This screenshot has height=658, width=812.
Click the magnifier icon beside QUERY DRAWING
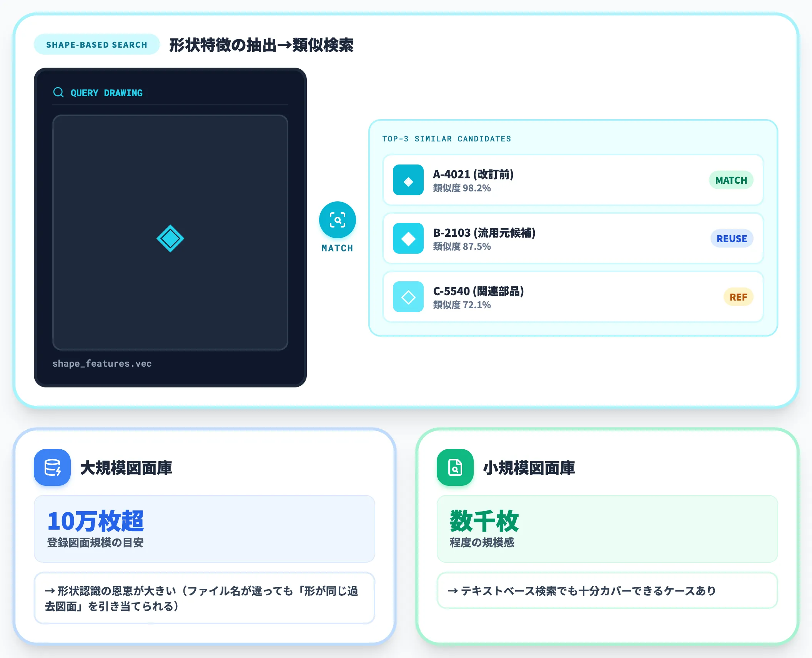(58, 92)
